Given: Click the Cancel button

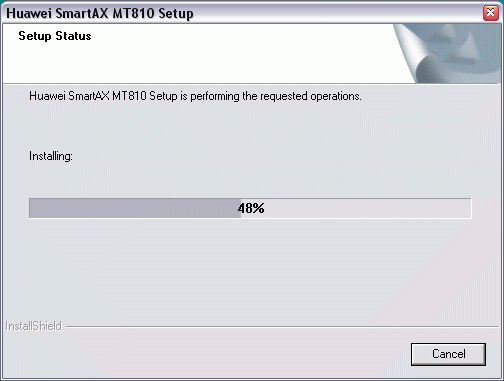Looking at the screenshot, I should (448, 354).
